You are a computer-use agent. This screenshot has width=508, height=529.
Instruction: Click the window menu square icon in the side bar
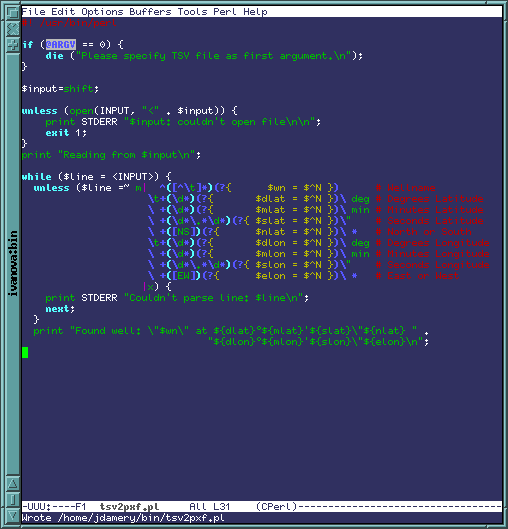tap(13, 12)
